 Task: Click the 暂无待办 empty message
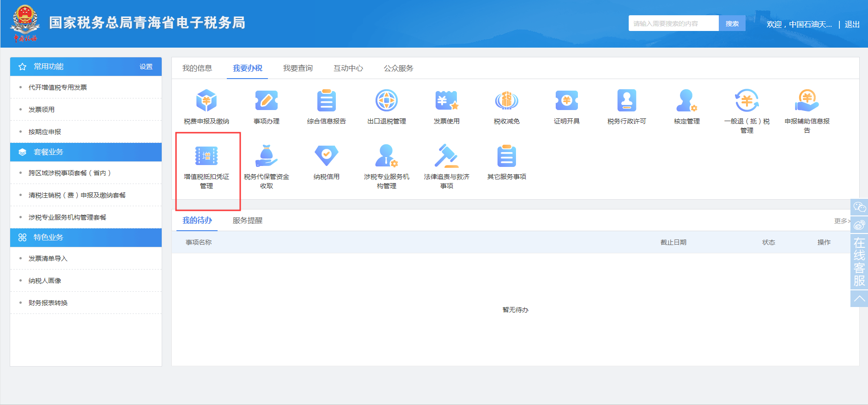pos(516,310)
